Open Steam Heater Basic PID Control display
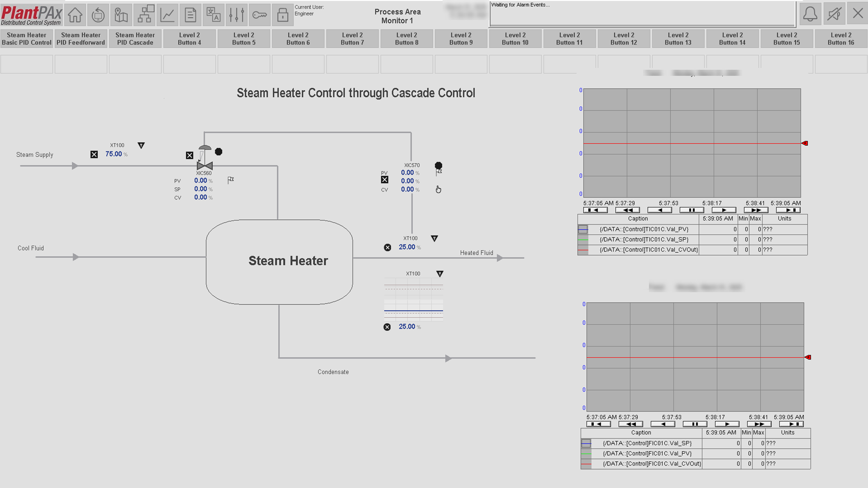This screenshot has width=868, height=488. (27, 39)
